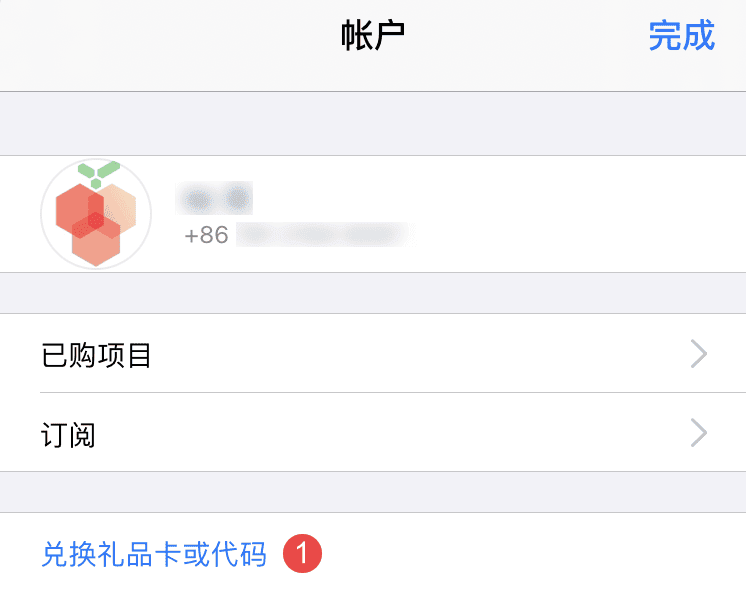Click the blurred phone number after +86

tap(322, 236)
